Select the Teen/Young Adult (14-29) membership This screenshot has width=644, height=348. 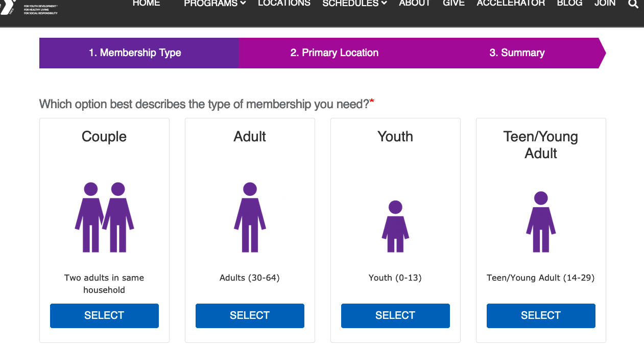click(x=541, y=315)
